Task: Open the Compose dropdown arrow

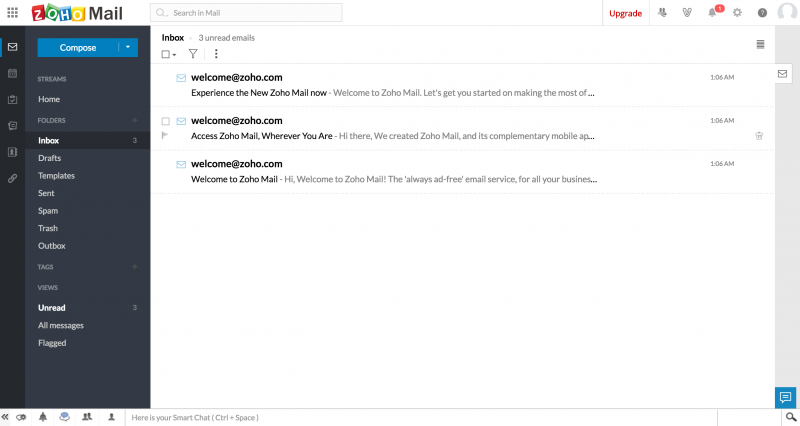Action: (x=128, y=47)
